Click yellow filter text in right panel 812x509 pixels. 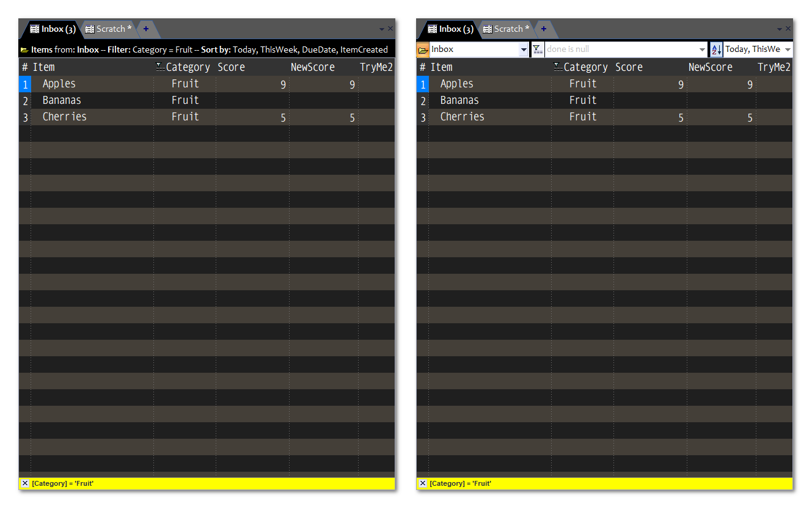point(460,483)
